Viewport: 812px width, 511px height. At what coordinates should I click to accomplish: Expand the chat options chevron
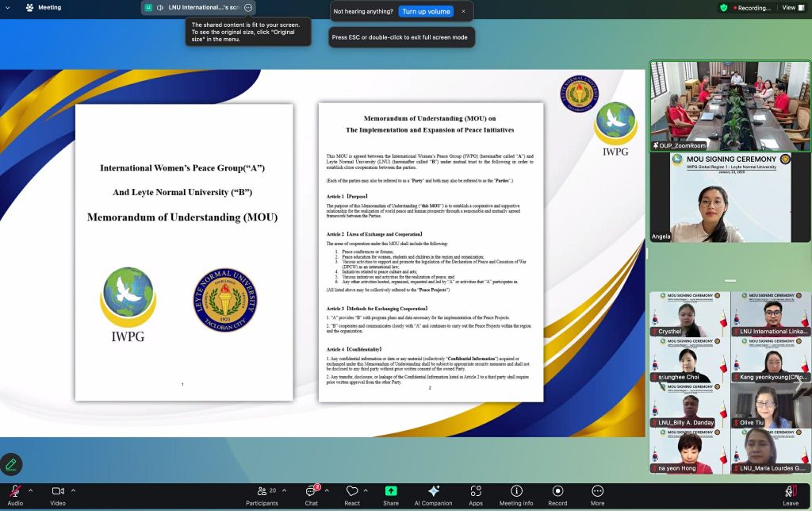click(327, 490)
